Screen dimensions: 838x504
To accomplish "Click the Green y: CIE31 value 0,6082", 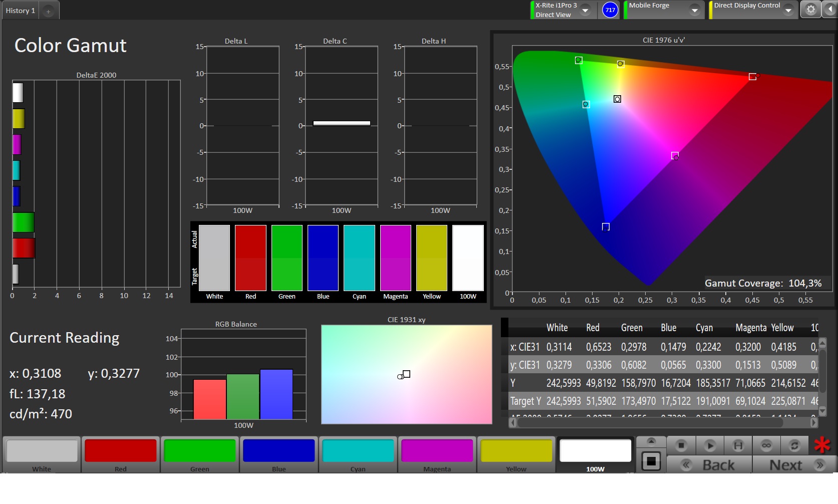I will point(634,365).
